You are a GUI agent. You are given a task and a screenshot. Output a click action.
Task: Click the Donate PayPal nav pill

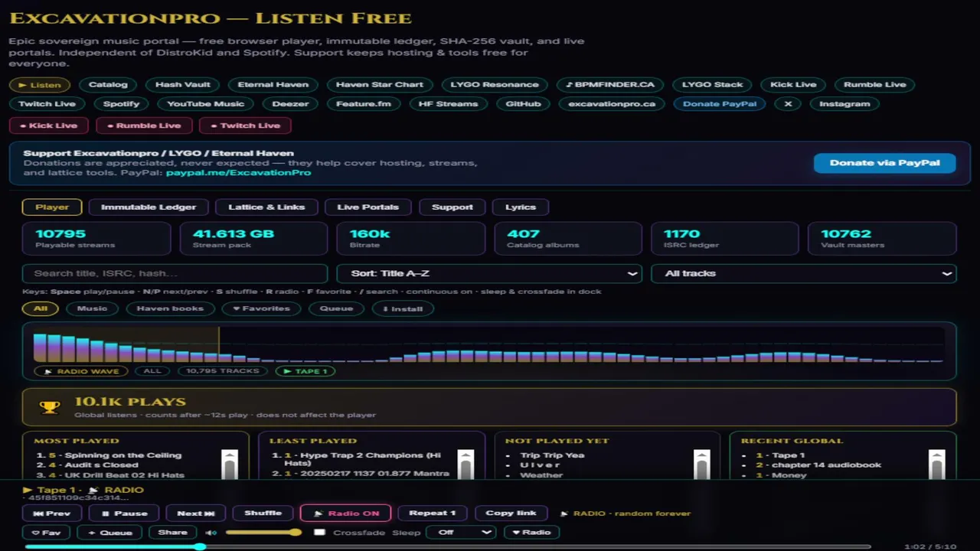(x=719, y=104)
